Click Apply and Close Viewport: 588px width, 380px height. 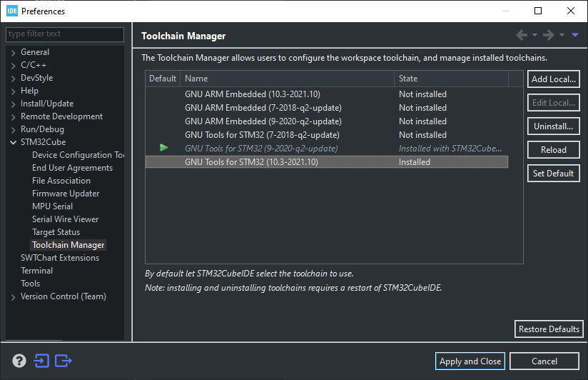coord(470,361)
